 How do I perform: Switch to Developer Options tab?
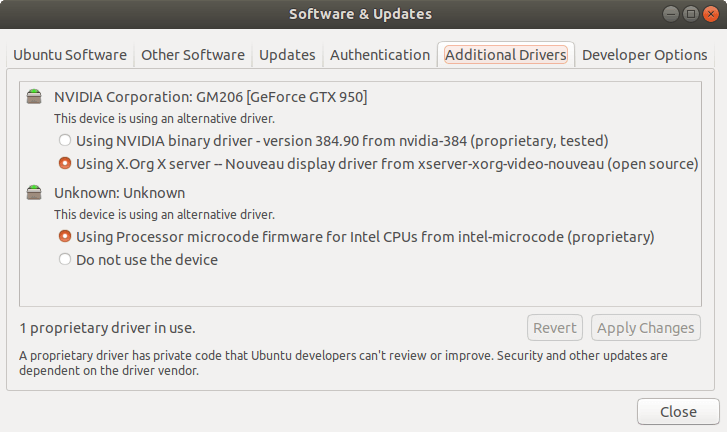pyautogui.click(x=645, y=55)
